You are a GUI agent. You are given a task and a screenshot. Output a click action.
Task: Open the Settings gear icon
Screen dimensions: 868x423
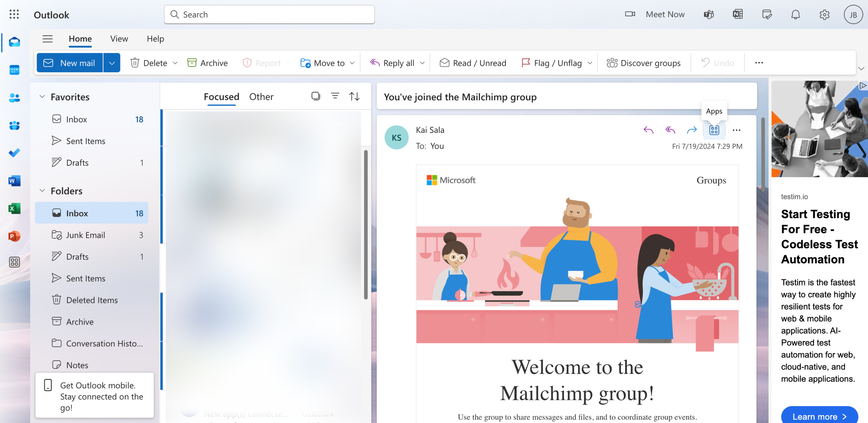pos(824,15)
